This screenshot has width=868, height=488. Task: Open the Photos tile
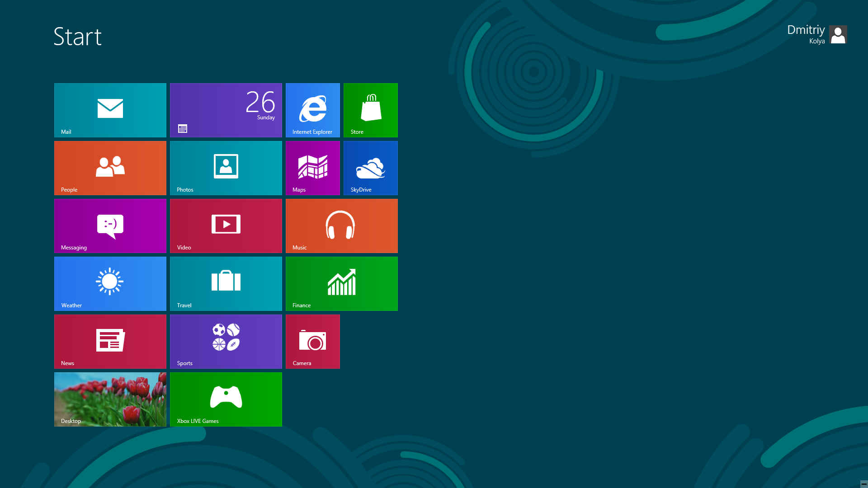click(226, 168)
